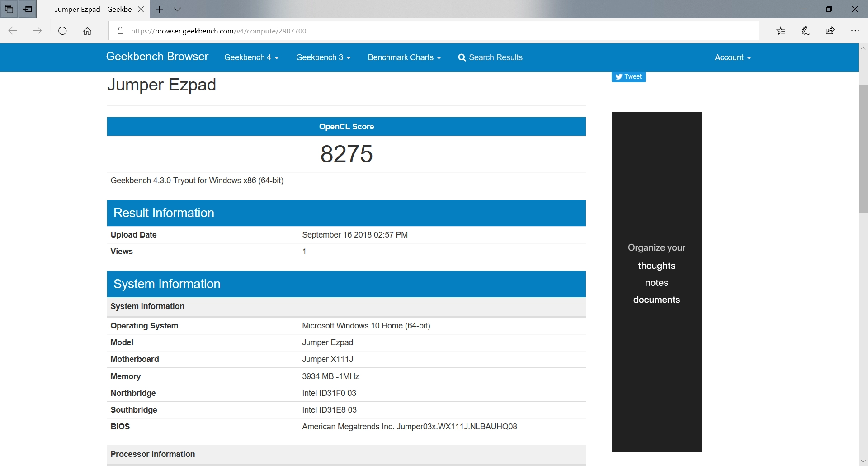Click the Jumper Ezpad page heading
This screenshot has width=868, height=466.
click(x=161, y=85)
